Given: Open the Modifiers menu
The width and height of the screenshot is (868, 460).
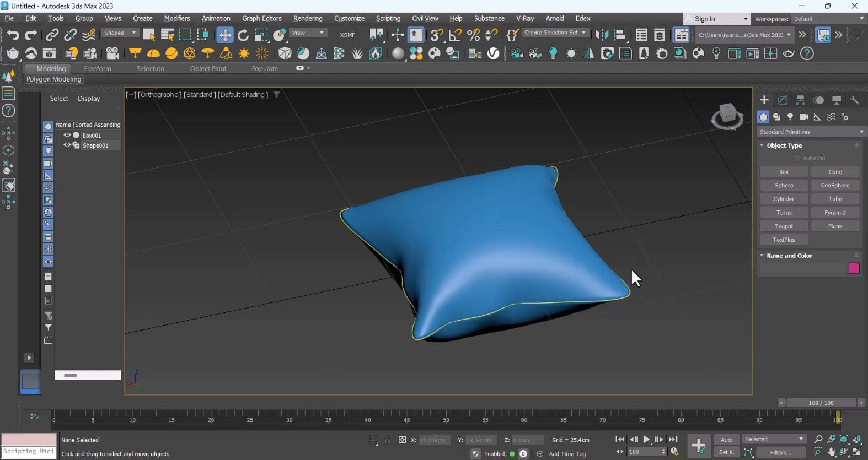Looking at the screenshot, I should pos(177,19).
